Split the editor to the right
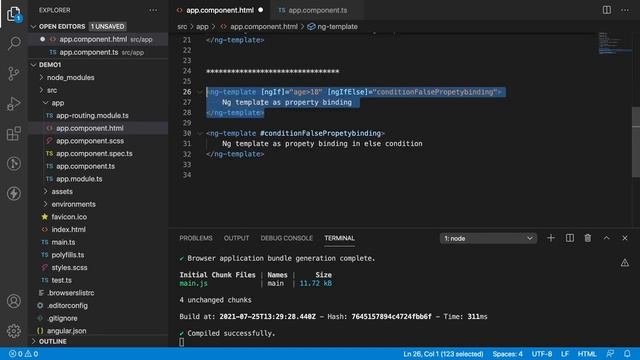640x360 pixels. 607,10
